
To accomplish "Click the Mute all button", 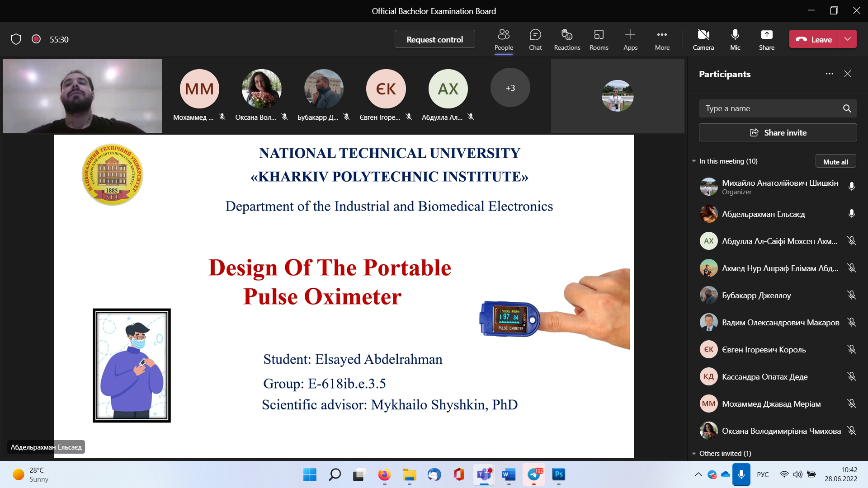I will 835,162.
